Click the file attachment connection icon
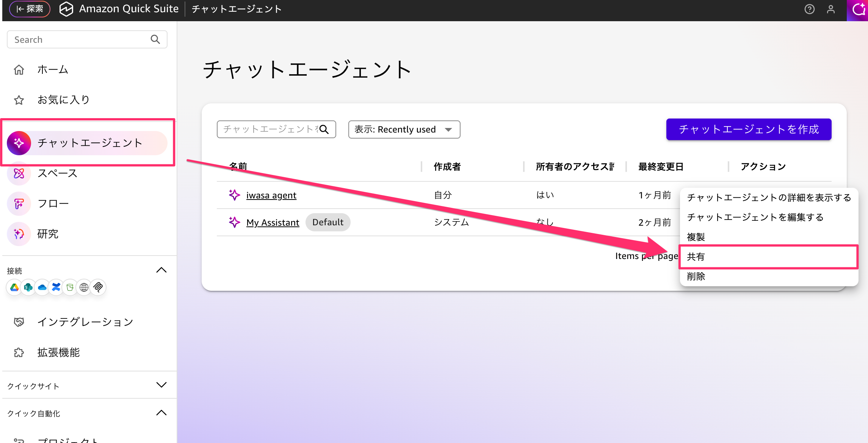Viewport: 868px width, 443px height. click(x=98, y=287)
